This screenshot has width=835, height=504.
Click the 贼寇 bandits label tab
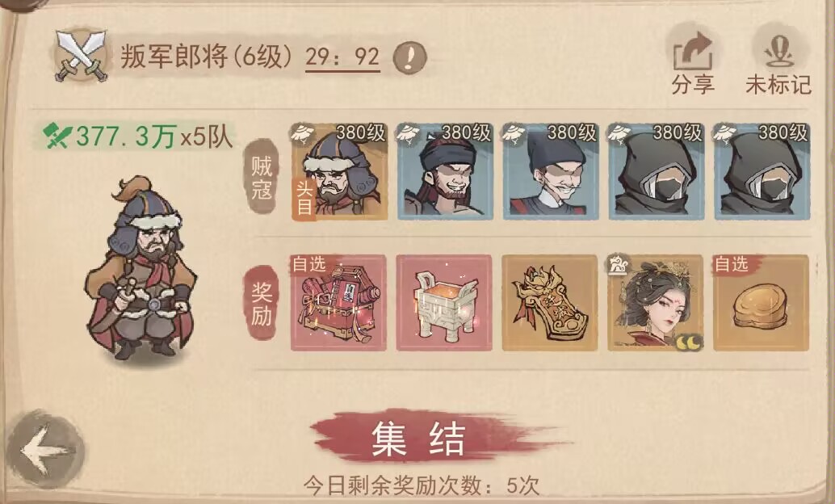pyautogui.click(x=262, y=177)
